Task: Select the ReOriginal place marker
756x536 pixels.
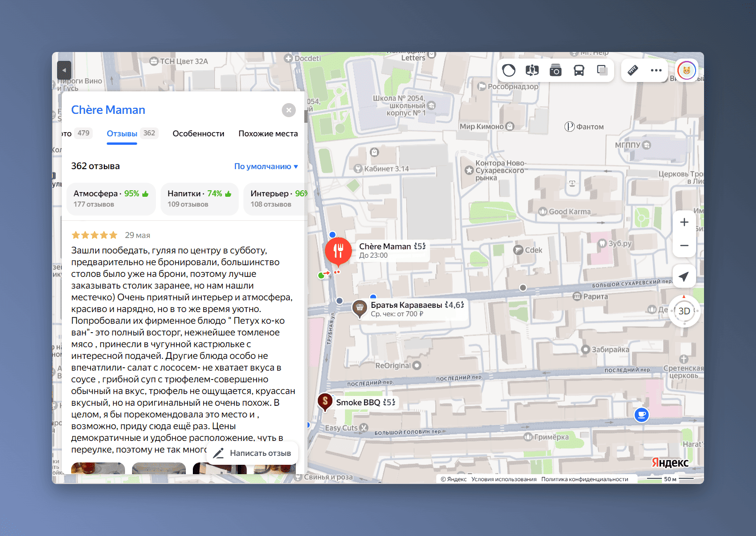Action: pyautogui.click(x=417, y=365)
